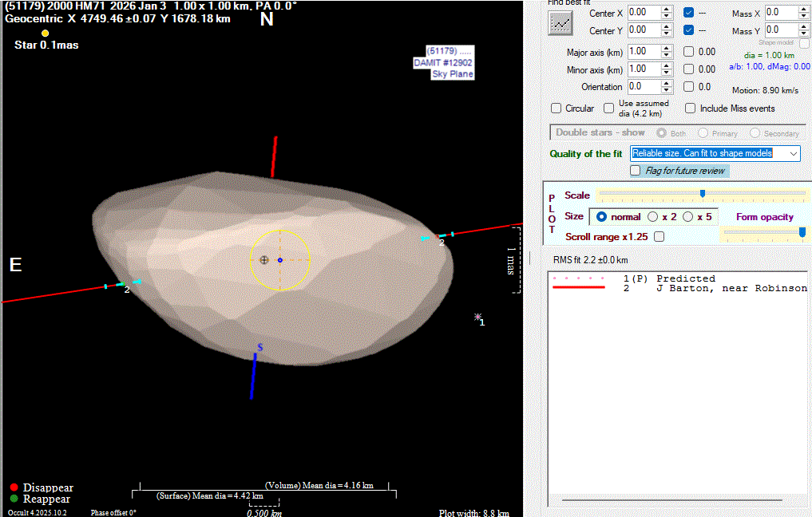Open the Quality of the fit dropdown
The image size is (812, 517).
[x=792, y=153]
